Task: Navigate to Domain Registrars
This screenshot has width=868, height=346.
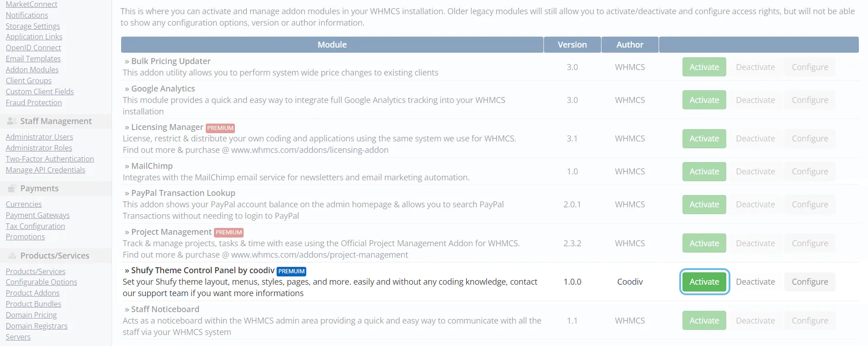Action: [x=37, y=326]
